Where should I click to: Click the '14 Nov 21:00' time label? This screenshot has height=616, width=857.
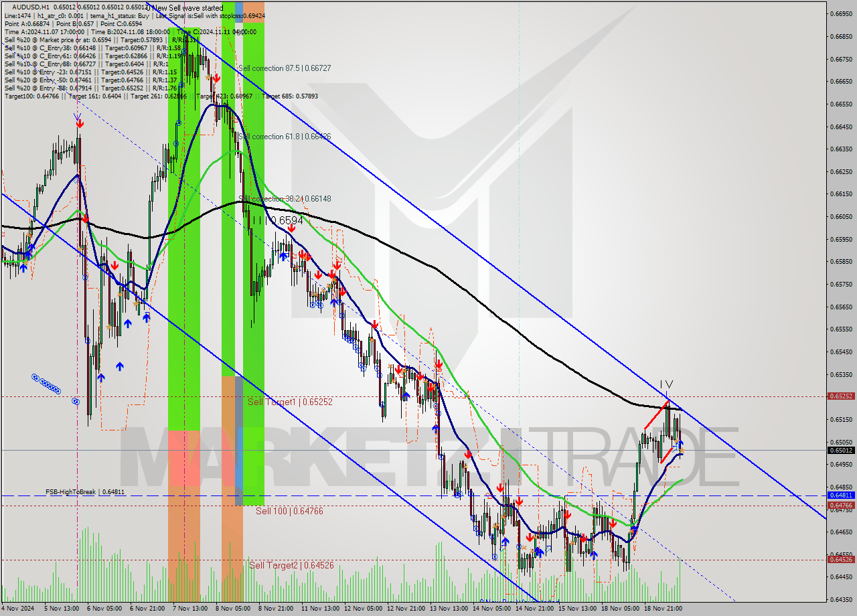535,609
